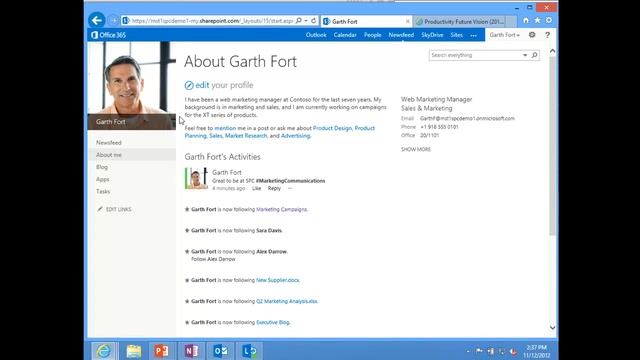Click the follow star beside Marketing Campaigns
This screenshot has width=640, height=360.
tap(187, 209)
